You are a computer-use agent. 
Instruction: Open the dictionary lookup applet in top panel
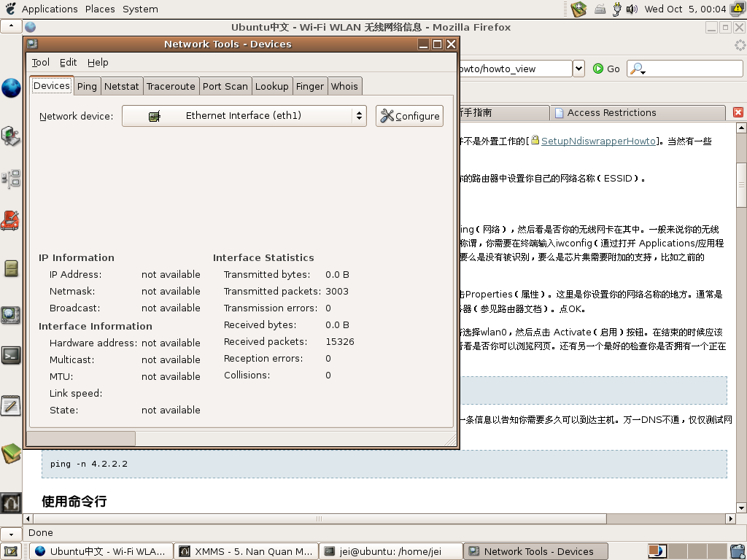[x=578, y=9]
